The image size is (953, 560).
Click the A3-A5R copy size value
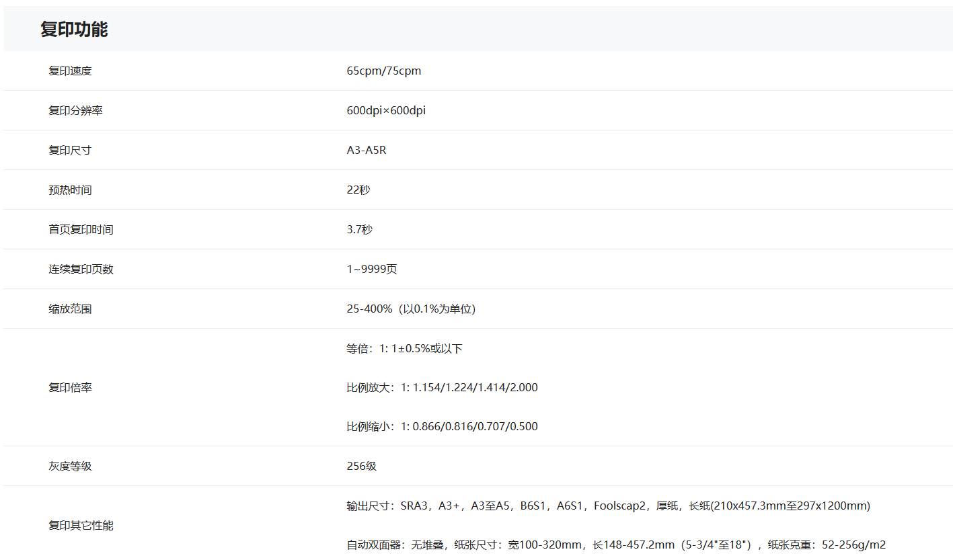pos(367,150)
